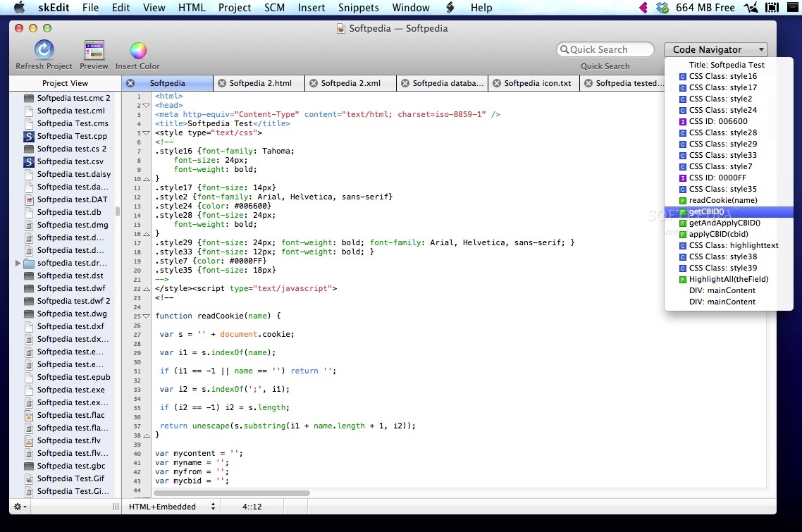Focus the Quick Search field

click(605, 49)
